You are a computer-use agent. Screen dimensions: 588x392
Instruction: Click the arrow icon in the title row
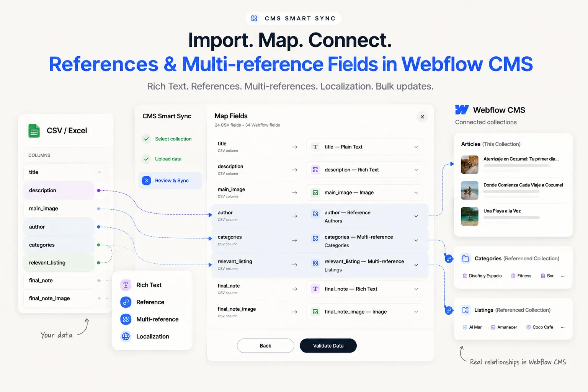[295, 147]
